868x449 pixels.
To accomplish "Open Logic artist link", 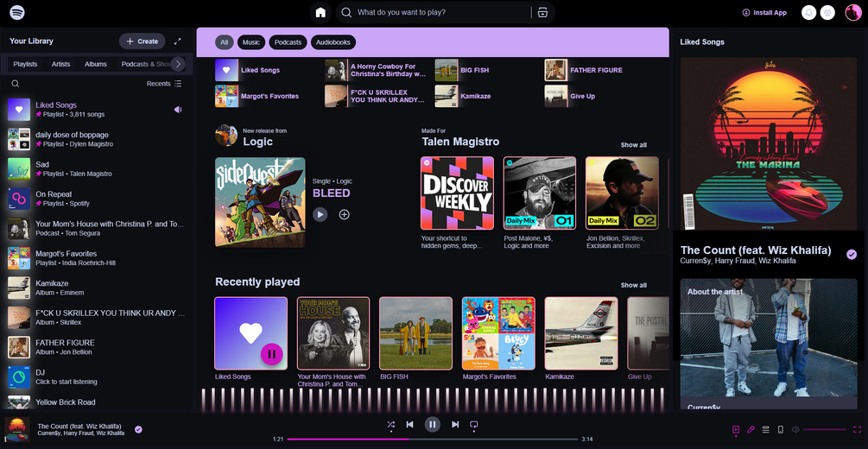I will coord(258,142).
